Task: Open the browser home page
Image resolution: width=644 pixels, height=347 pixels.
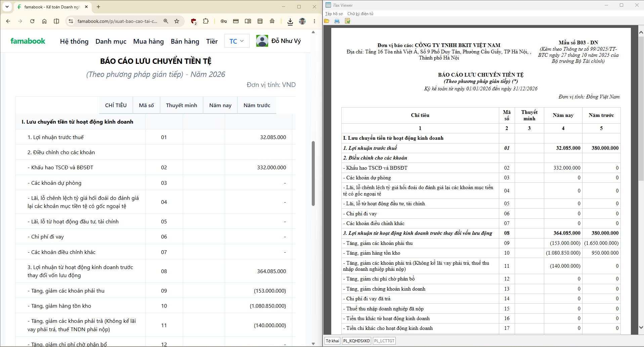Action: point(44,21)
